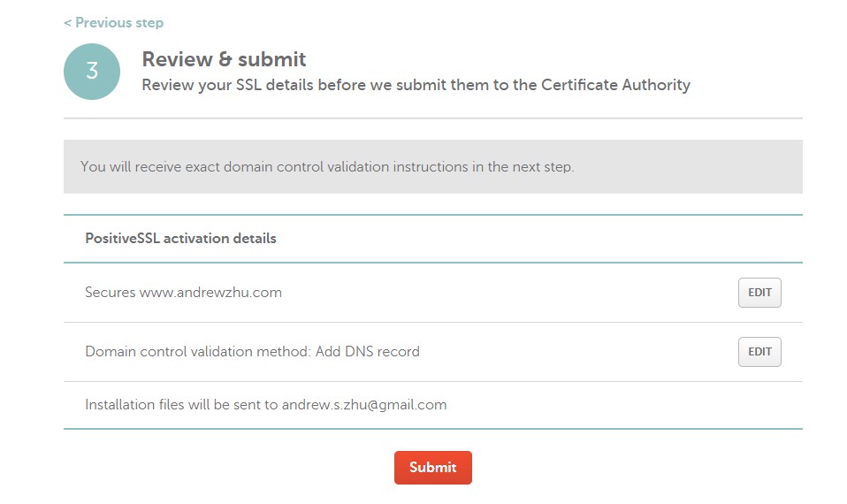
Task: Edit the domain control validation method
Action: tap(759, 352)
